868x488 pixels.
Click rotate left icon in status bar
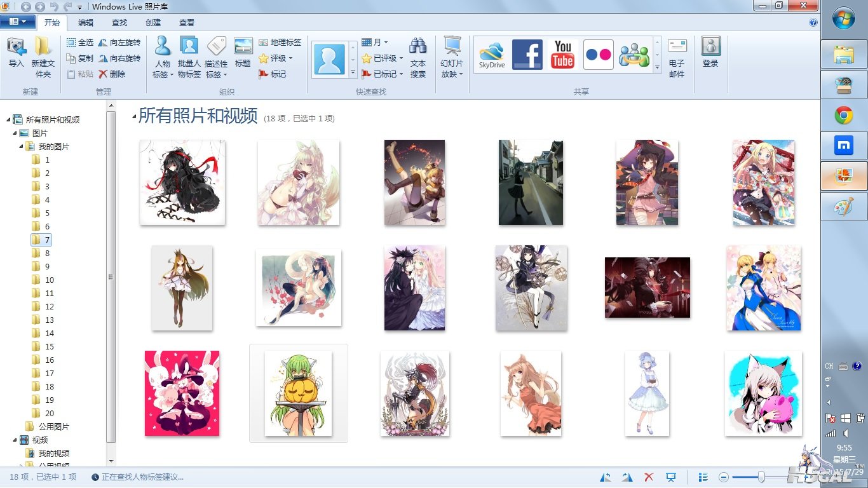coord(606,477)
